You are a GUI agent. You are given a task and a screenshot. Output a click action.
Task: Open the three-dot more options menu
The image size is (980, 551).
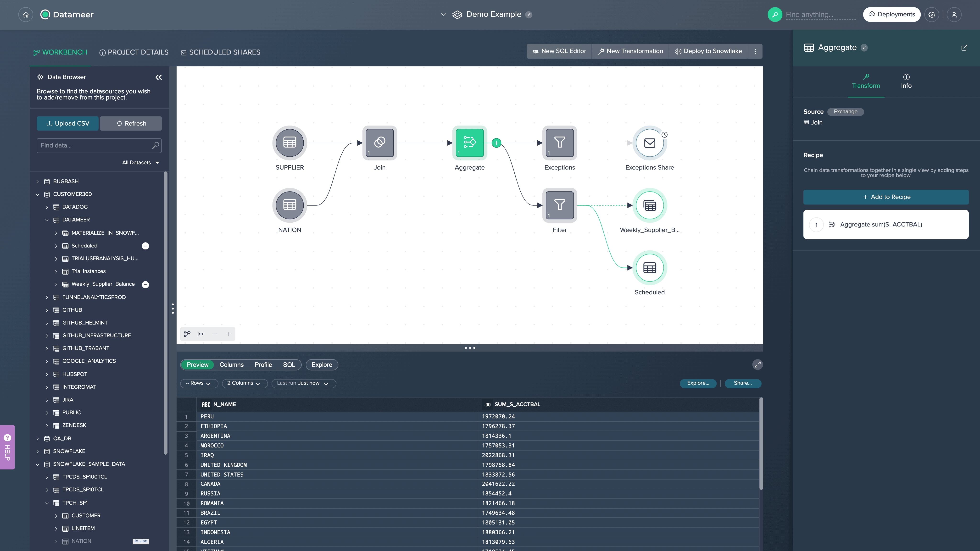tap(755, 51)
